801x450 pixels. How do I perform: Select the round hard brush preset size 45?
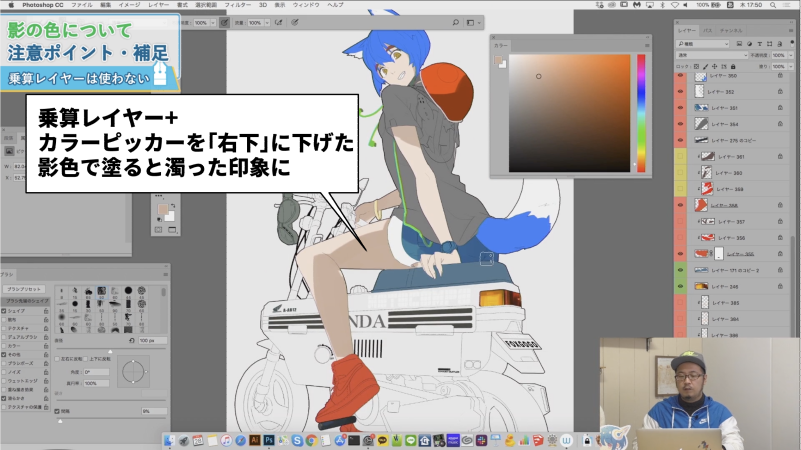[128, 290]
